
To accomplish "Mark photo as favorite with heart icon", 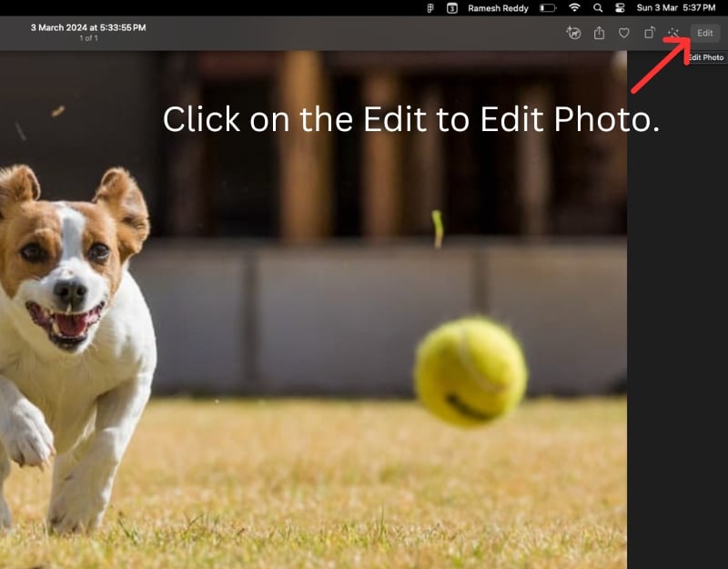I will click(623, 33).
